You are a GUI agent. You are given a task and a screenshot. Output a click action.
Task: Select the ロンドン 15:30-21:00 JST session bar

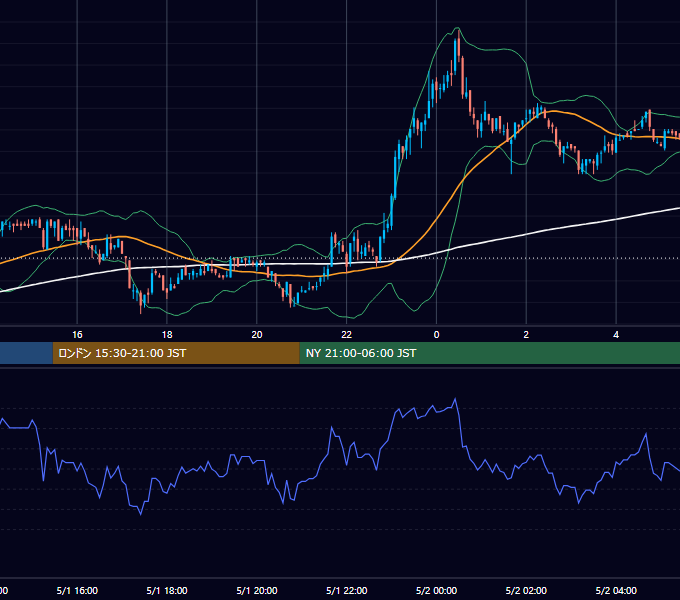point(176,353)
